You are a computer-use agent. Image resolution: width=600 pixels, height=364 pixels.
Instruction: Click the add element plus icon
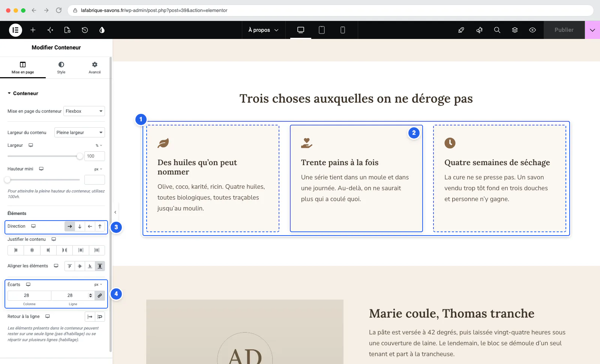(x=33, y=30)
